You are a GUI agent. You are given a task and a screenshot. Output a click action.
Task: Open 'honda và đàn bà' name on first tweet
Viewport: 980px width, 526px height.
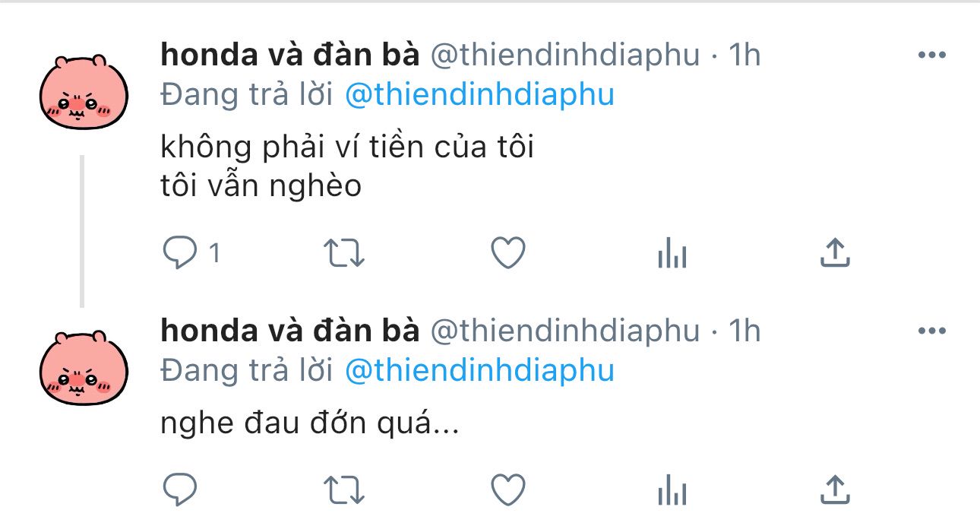(x=290, y=55)
